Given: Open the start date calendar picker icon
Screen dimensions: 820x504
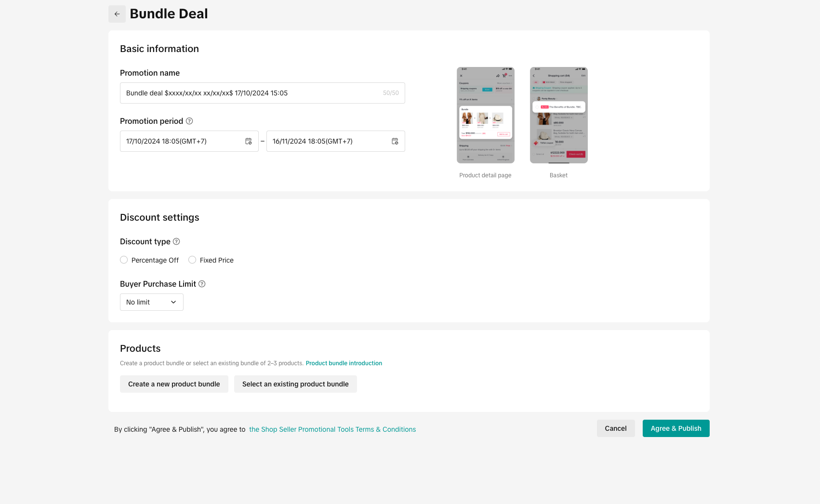Looking at the screenshot, I should click(x=249, y=141).
